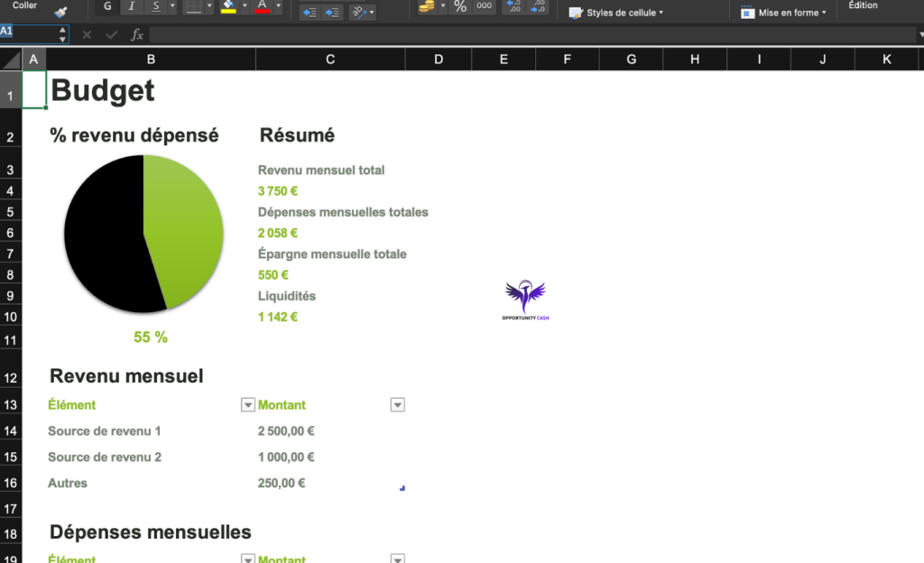Image resolution: width=924 pixels, height=563 pixels.
Task: Confirm formula entry with the checkmark
Action: click(x=111, y=35)
